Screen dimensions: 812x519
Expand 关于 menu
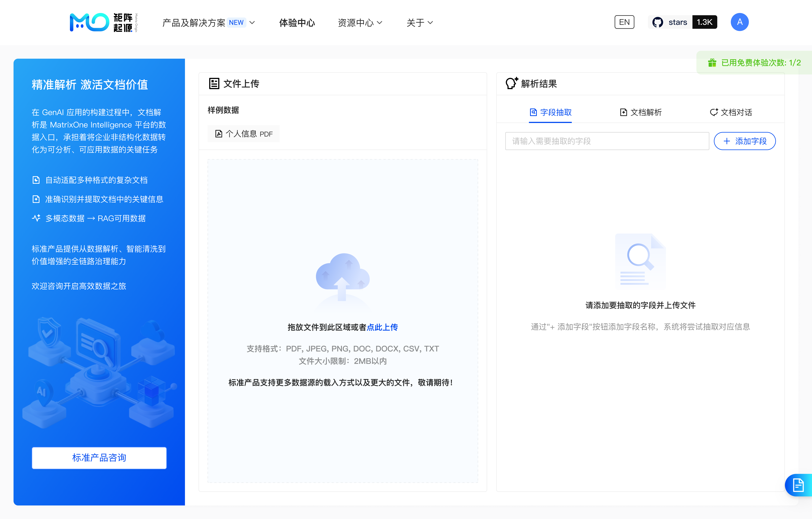(419, 23)
